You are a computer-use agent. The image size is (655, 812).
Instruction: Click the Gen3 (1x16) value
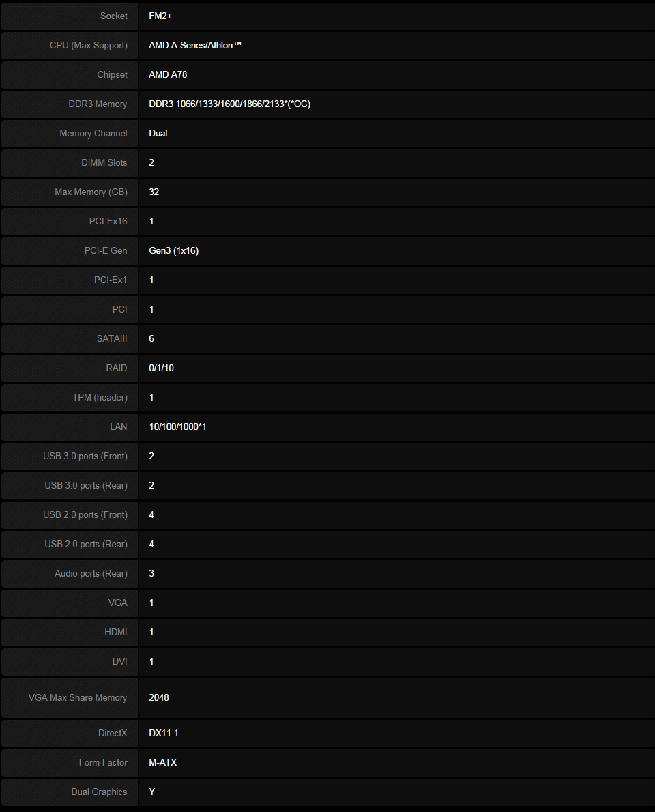pos(174,251)
